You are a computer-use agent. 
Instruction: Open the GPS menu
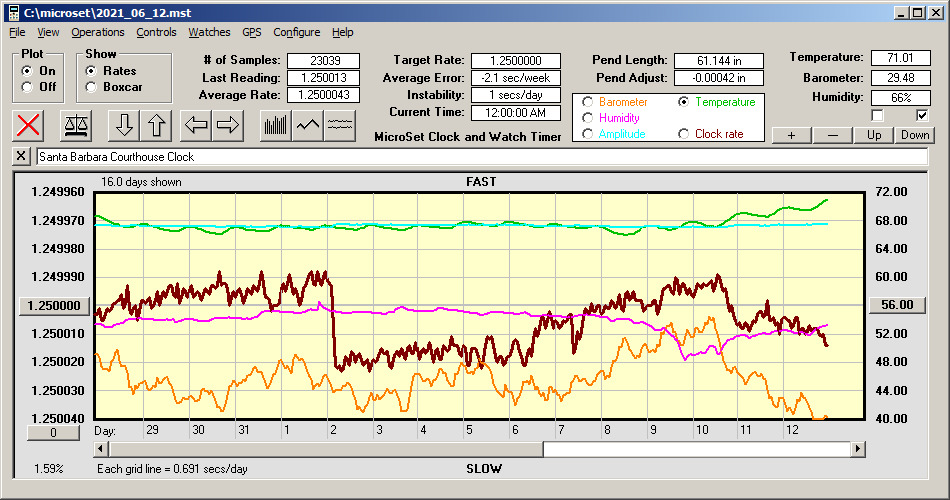(251, 32)
